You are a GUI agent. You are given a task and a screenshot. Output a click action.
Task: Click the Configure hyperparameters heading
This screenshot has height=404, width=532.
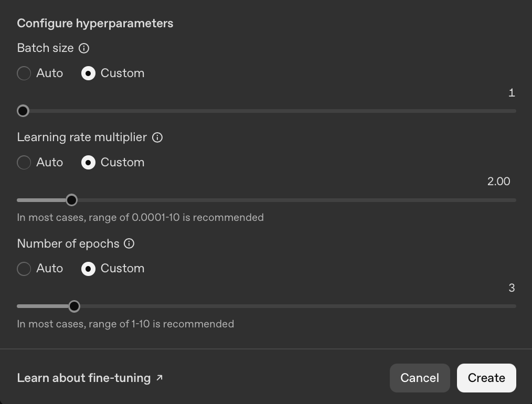tap(95, 23)
